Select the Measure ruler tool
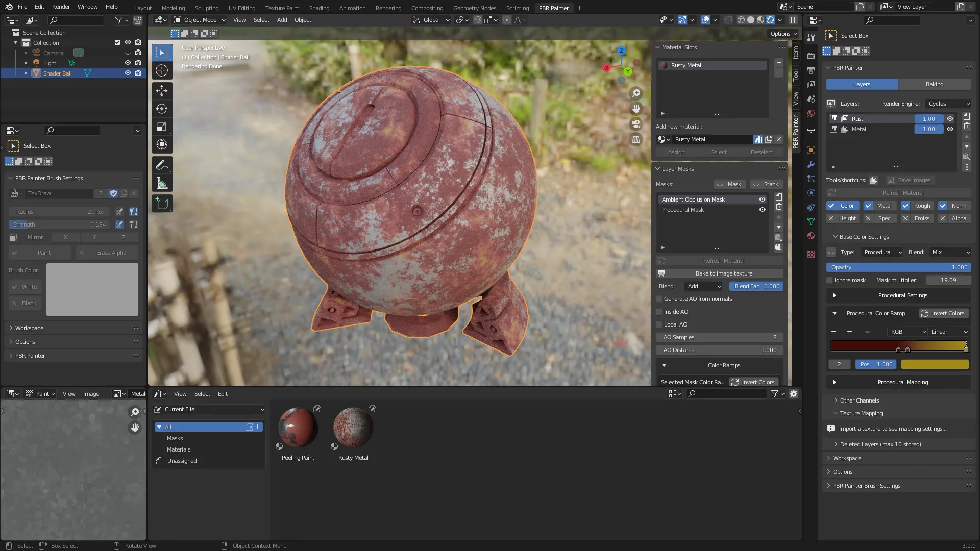 pos(162,184)
